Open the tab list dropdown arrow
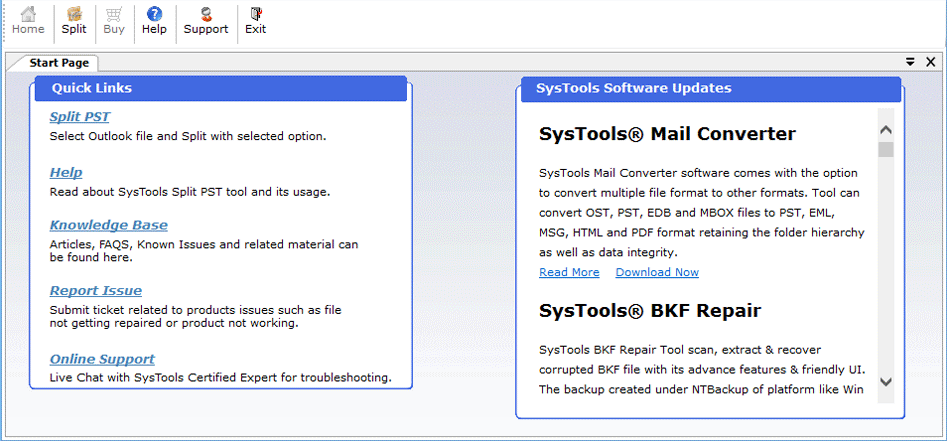This screenshot has width=947, height=441. coord(910,62)
